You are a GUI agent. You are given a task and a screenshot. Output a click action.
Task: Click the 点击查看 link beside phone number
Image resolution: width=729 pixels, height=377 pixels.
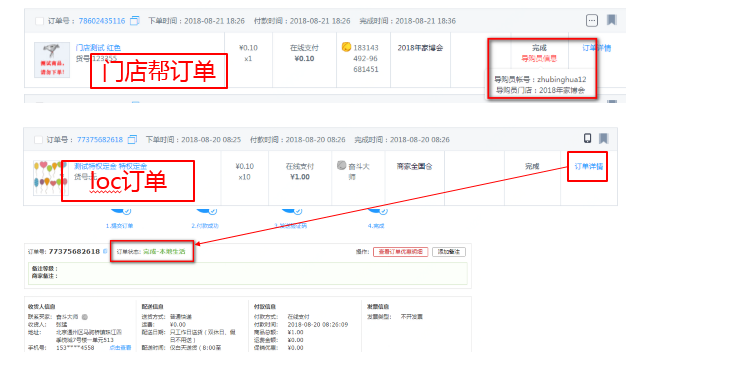click(120, 348)
